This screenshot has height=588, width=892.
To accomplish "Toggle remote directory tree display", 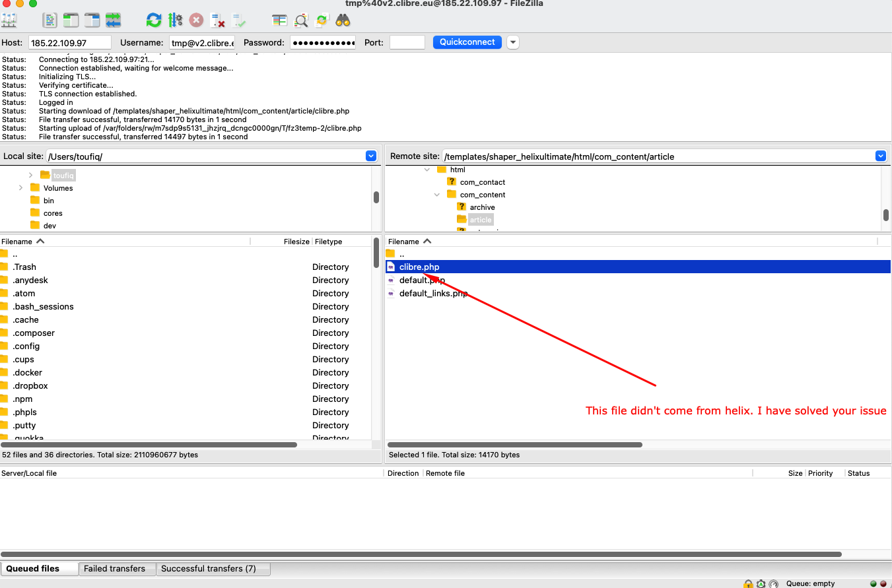I will coord(92,20).
